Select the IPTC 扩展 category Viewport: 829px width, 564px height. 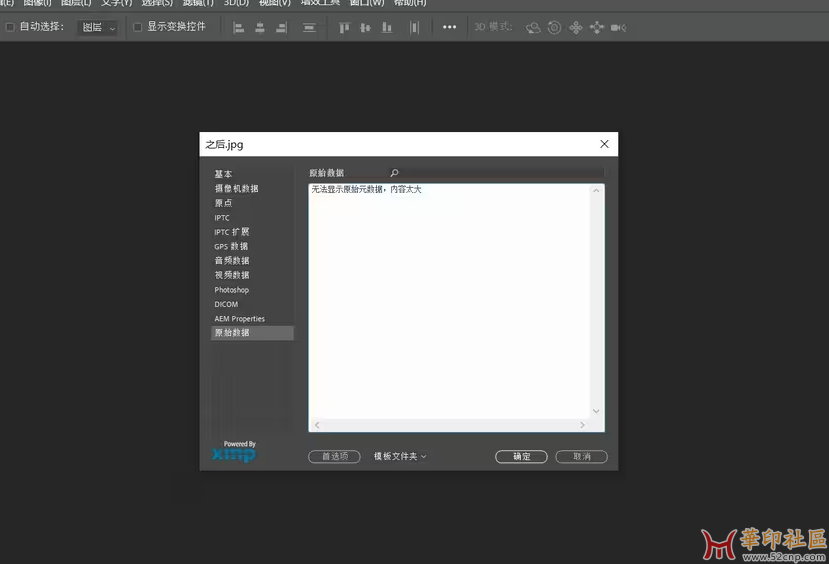pyautogui.click(x=232, y=232)
